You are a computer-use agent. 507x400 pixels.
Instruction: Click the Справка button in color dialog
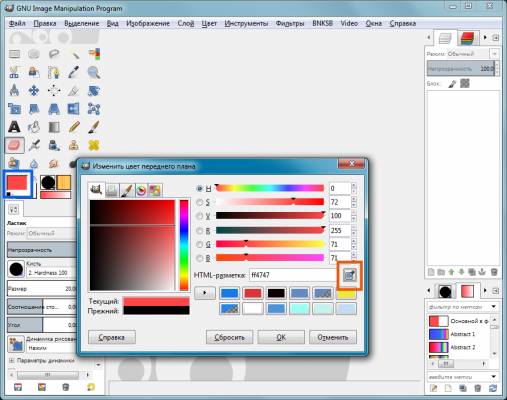point(112,337)
